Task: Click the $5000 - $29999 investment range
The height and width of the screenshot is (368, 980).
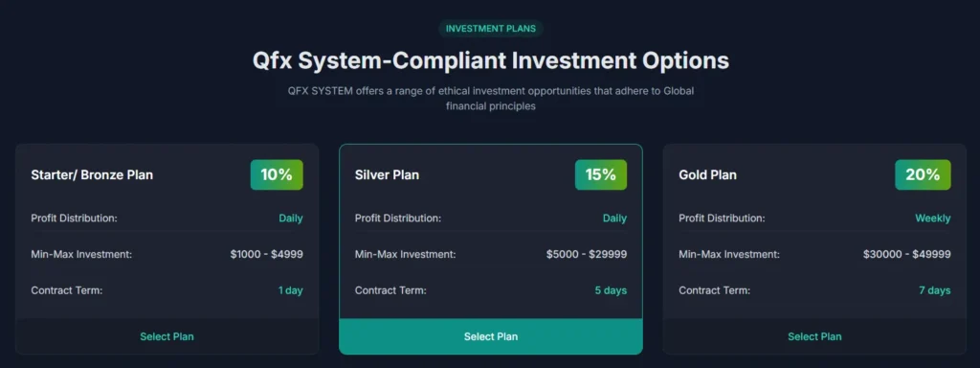Action: (x=587, y=255)
